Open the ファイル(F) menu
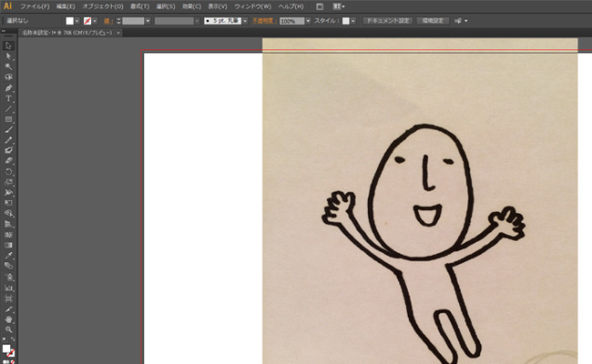The width and height of the screenshot is (592, 364). coord(35,6)
